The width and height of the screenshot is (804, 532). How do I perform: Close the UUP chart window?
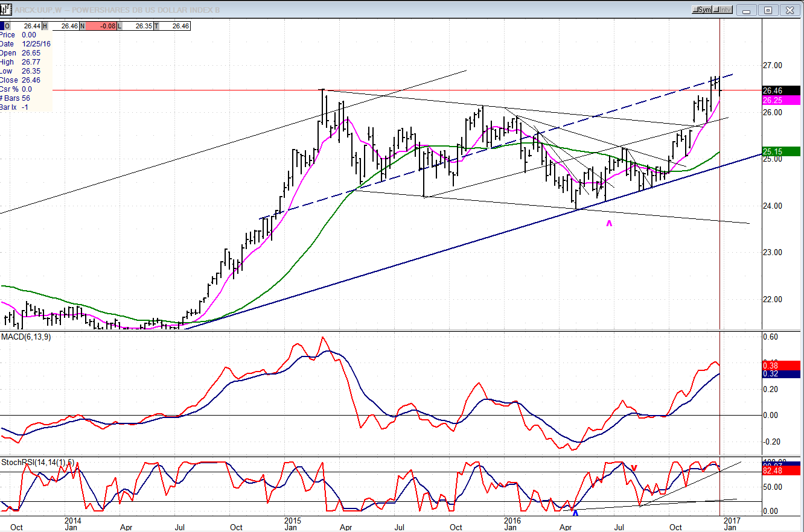pyautogui.click(x=789, y=10)
